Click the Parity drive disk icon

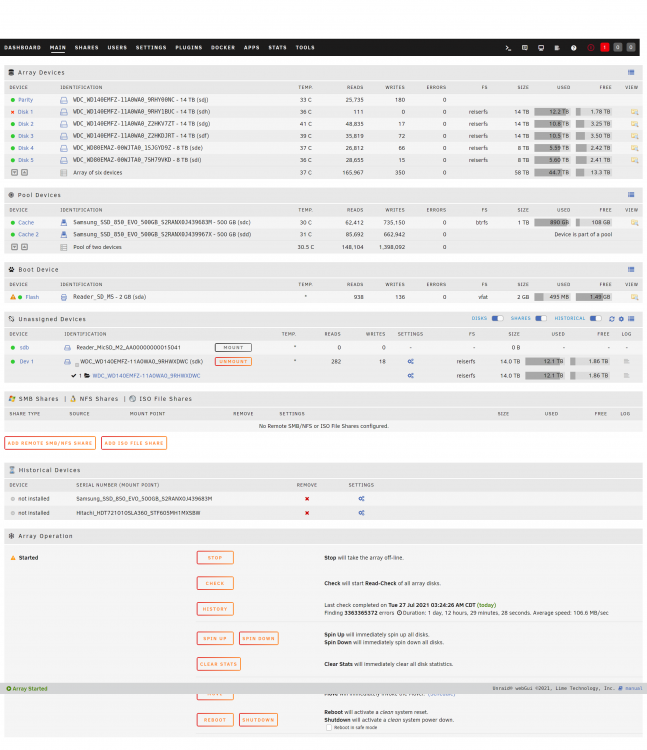point(64,100)
